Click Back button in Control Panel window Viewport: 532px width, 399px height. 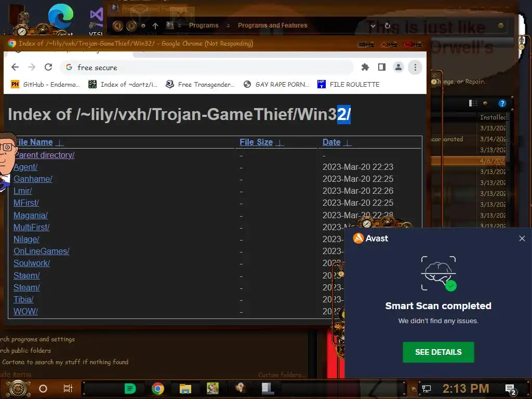(118, 25)
